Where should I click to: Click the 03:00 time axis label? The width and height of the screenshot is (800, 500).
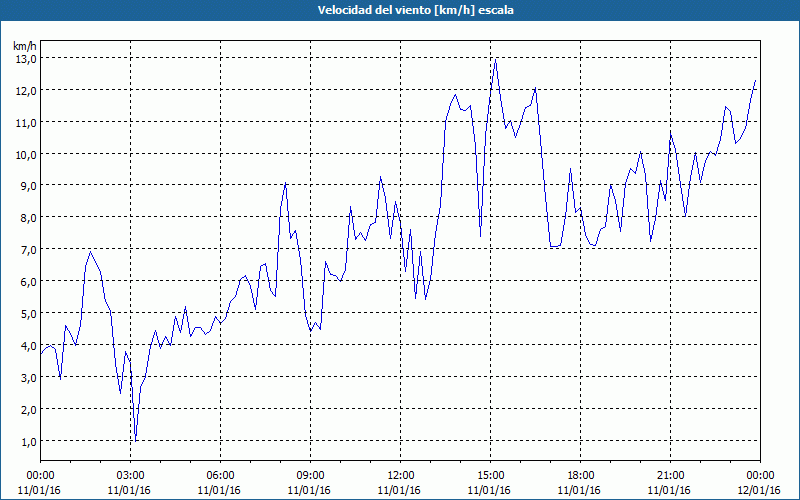coord(131,476)
